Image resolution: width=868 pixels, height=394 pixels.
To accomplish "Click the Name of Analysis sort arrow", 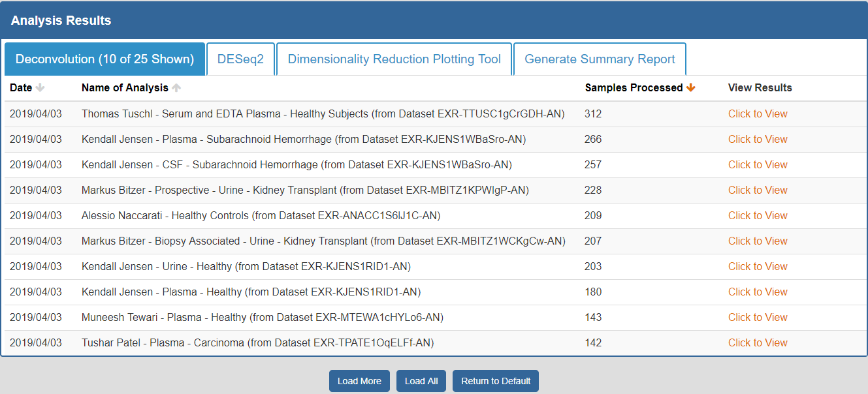I will click(176, 88).
